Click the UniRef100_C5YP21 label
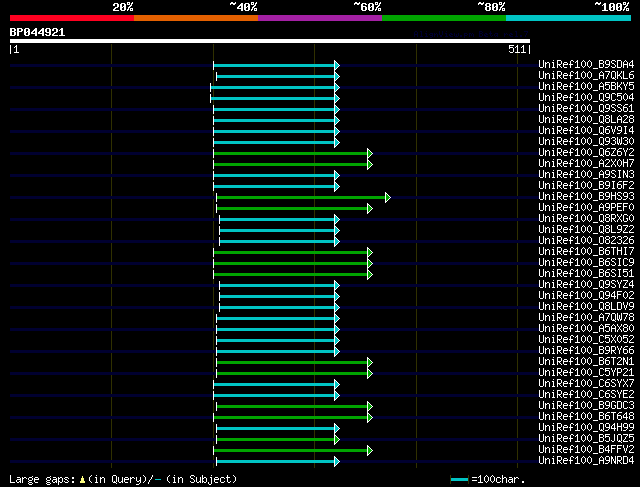This screenshot has height=487, width=640. (586, 373)
